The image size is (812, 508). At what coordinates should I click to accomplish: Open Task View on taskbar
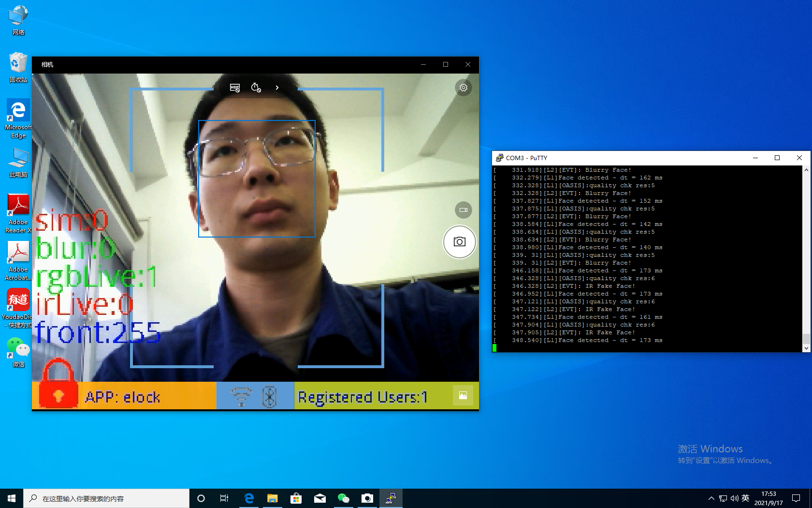224,498
